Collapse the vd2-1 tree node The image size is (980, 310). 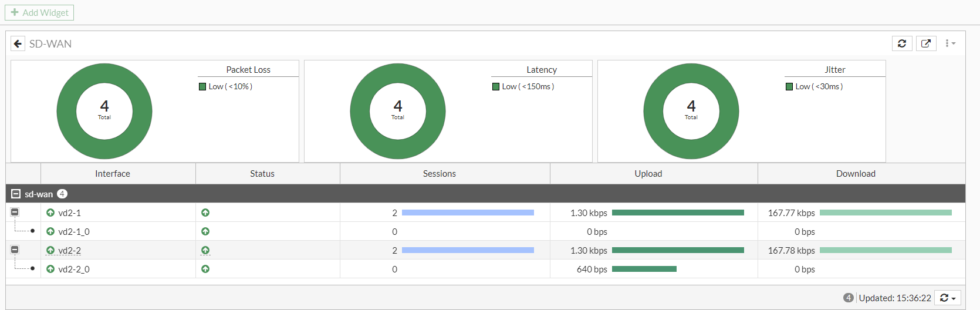(x=15, y=212)
